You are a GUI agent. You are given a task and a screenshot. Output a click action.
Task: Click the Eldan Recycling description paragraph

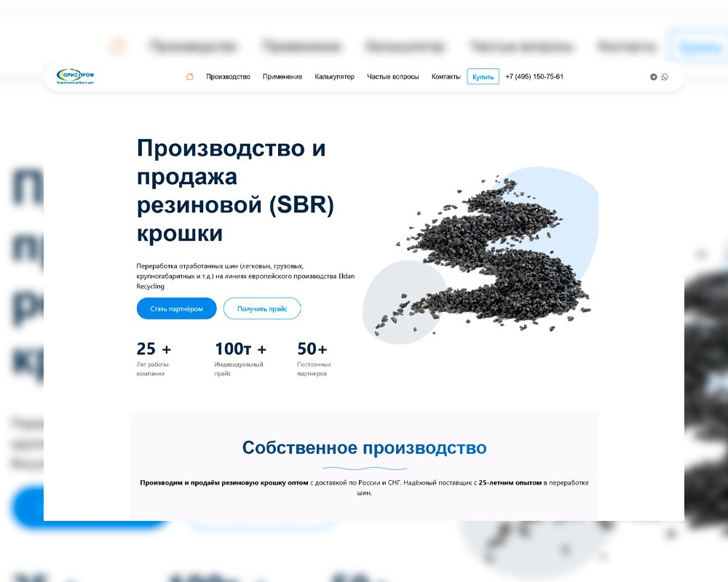[245, 276]
